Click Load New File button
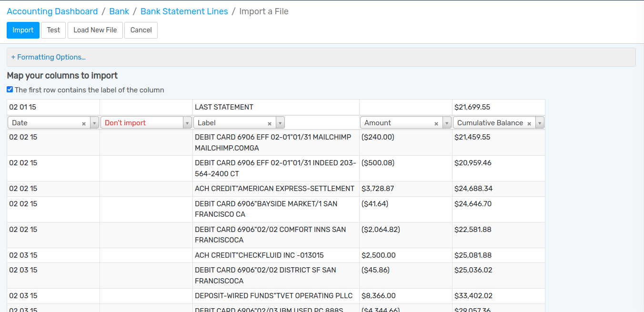Viewport: 644px width, 312px height. point(95,30)
